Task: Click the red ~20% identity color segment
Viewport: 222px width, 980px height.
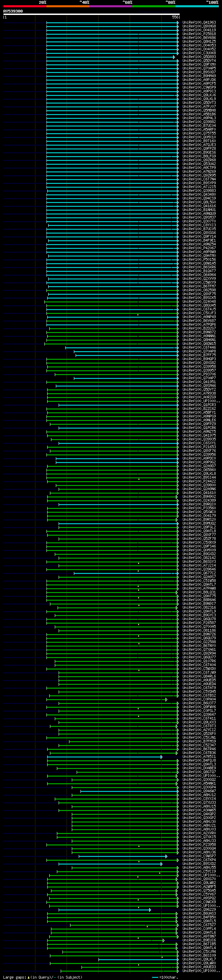Action: [x=25, y=6]
